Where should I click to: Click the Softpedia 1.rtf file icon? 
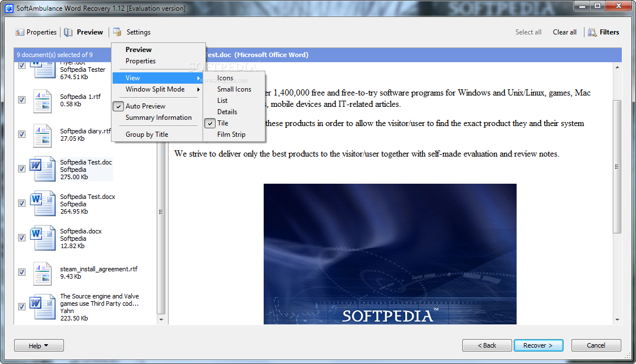tap(42, 101)
